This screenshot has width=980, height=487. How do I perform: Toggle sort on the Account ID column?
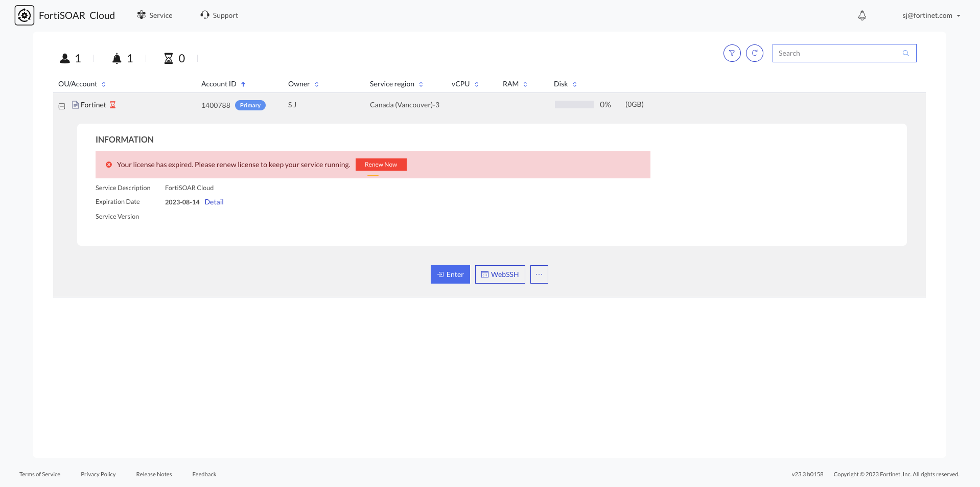(243, 84)
